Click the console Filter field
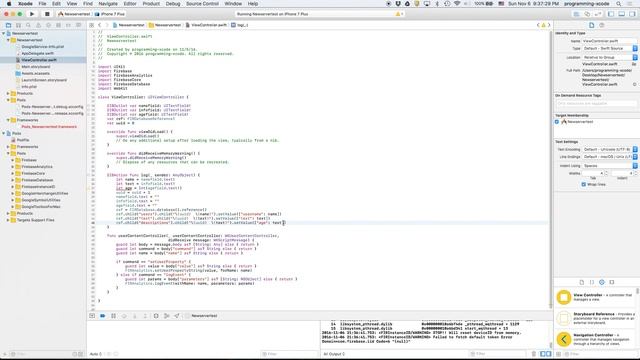 pyautogui.click(x=499, y=354)
